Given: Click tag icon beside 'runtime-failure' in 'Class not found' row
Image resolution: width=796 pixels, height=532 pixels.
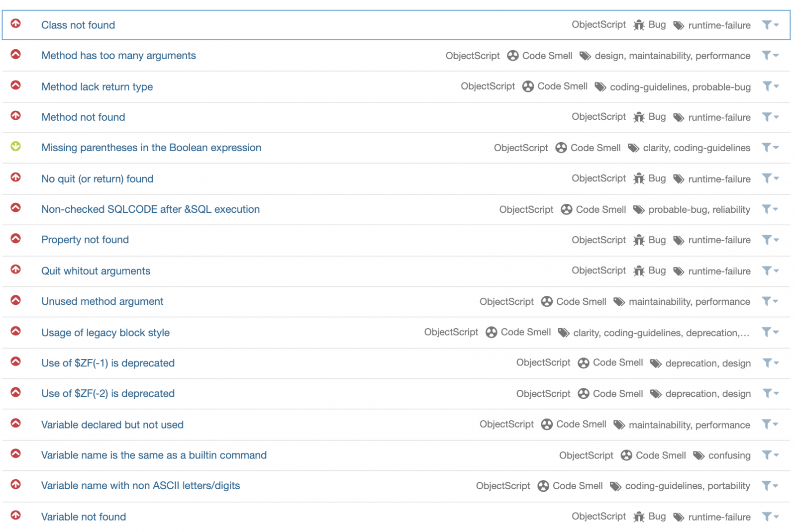Looking at the screenshot, I should pos(679,25).
